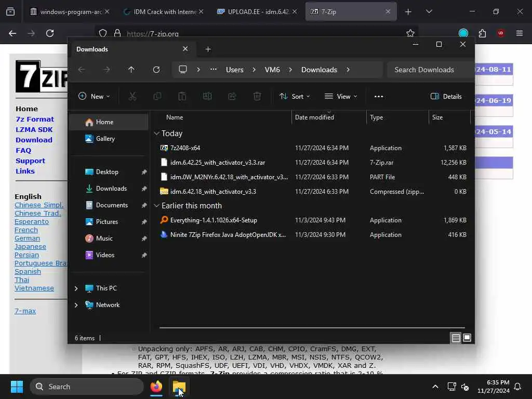This screenshot has width=532, height=399.
Task: Collapse the Today file group
Action: tap(156, 134)
